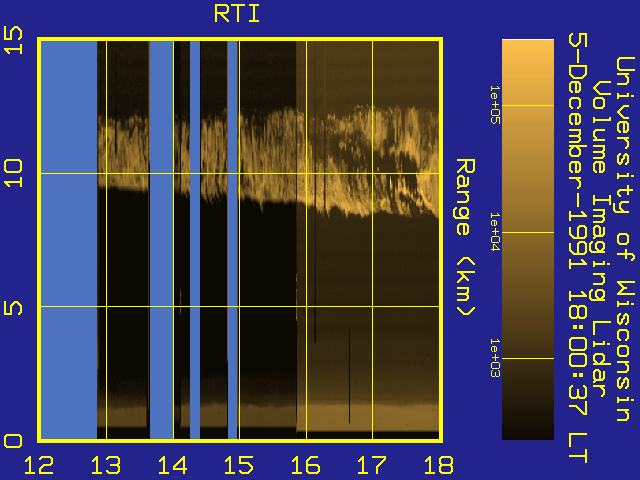Image resolution: width=640 pixels, height=480 pixels.
Task: Click the wide blue missing-data band near 12
Action: (69, 240)
